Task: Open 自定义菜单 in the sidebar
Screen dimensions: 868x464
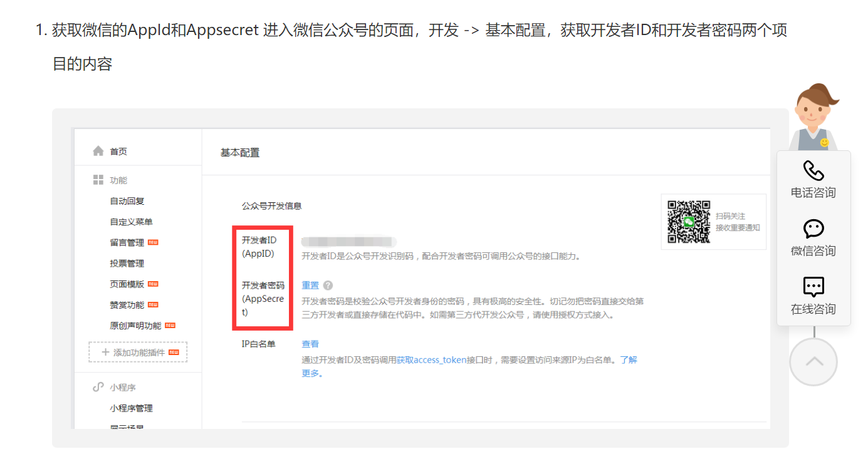Action: point(132,222)
